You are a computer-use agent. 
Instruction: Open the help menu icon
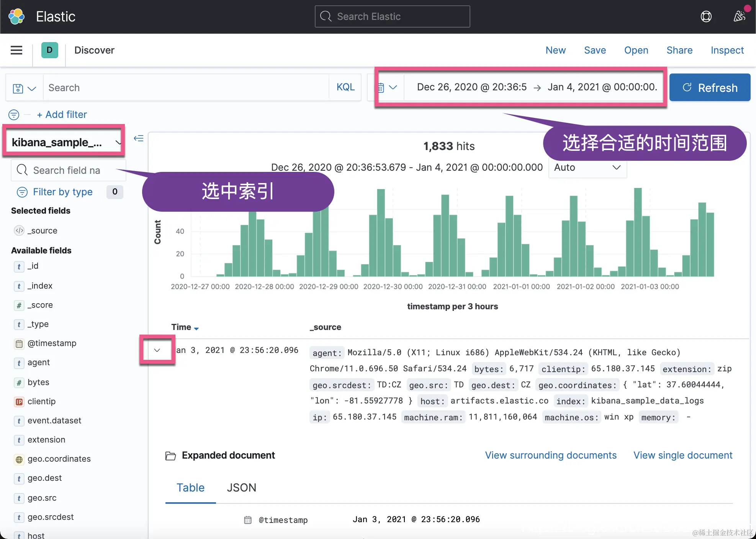pyautogui.click(x=706, y=16)
